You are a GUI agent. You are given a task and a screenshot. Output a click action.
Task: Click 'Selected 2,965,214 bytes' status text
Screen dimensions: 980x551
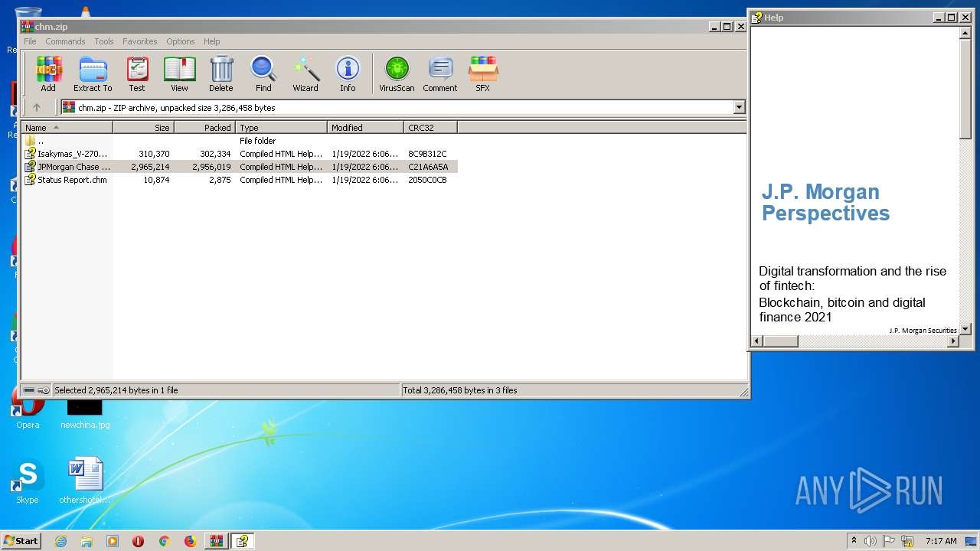(x=116, y=390)
